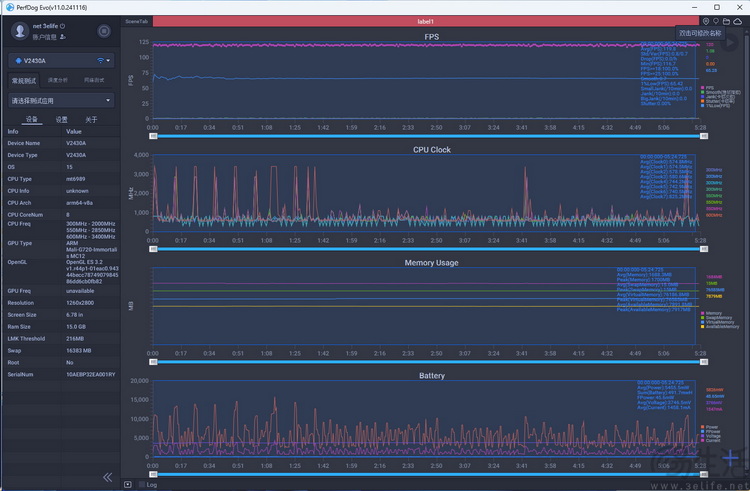
Task: Switch to the 常规测试 tab
Action: 24,80
